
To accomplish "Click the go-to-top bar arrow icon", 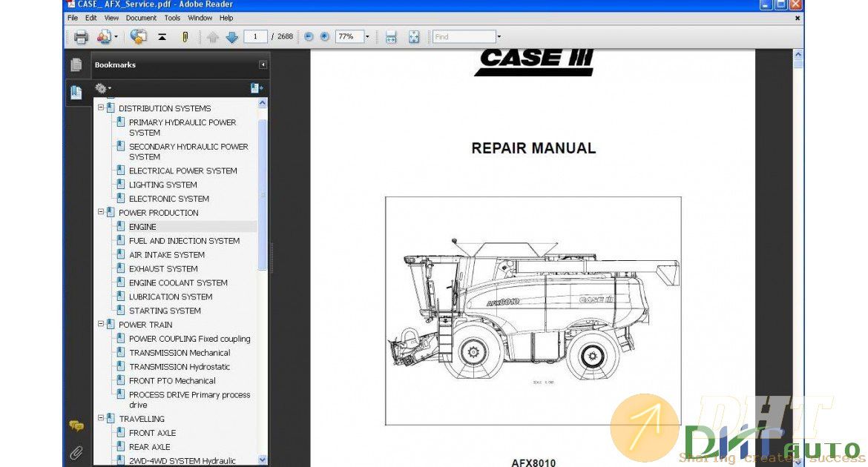I will 162,37.
